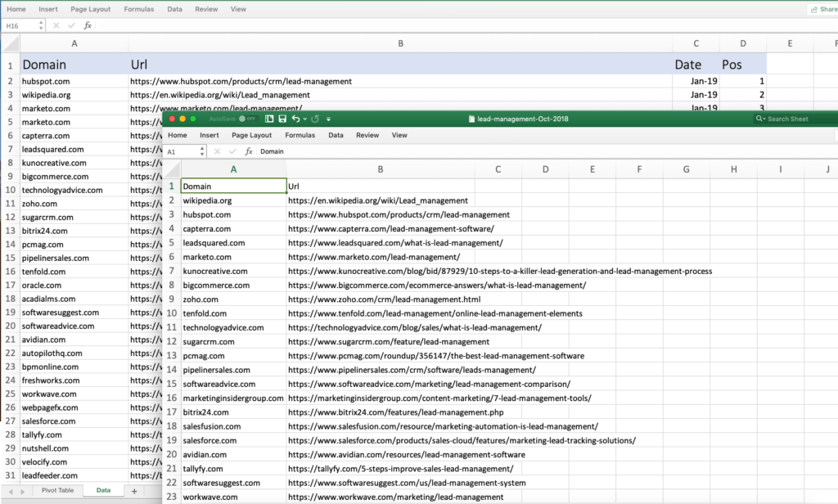Click leadfeeder.com cell in back window

74,475
